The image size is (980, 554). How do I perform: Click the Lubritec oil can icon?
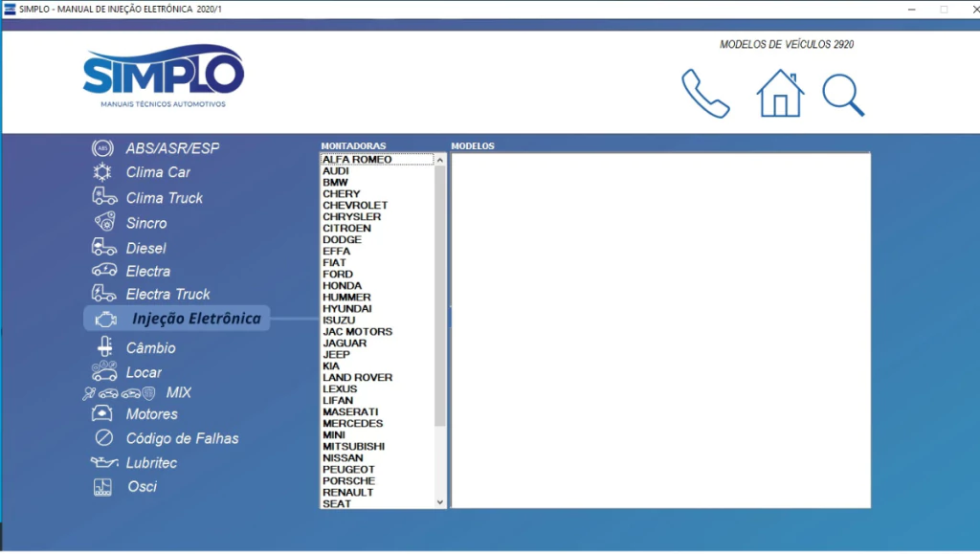(104, 462)
